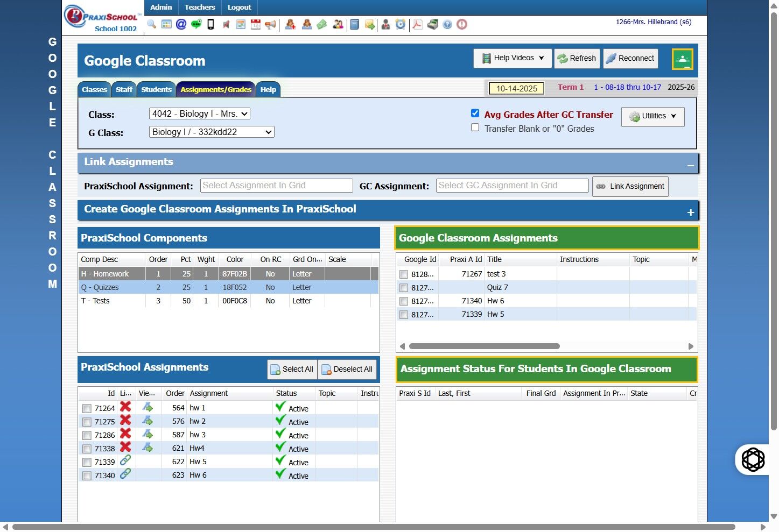The image size is (779, 532).
Task: Open the email @ icon
Action: coord(181,24)
